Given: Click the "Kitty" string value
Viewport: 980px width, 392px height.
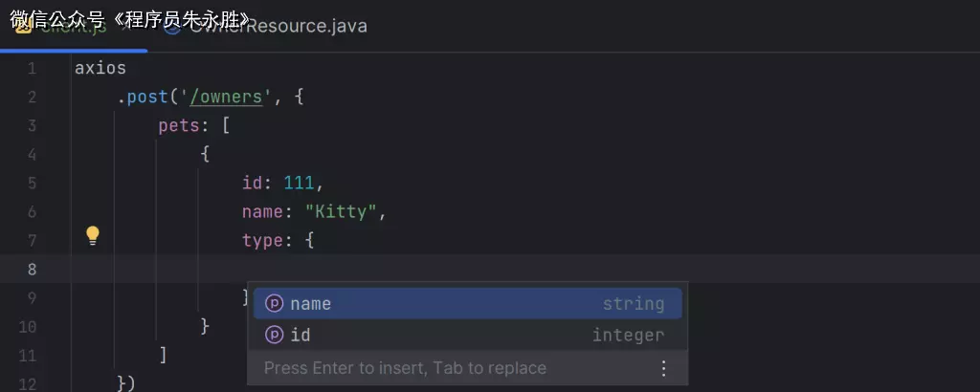Looking at the screenshot, I should click(342, 211).
